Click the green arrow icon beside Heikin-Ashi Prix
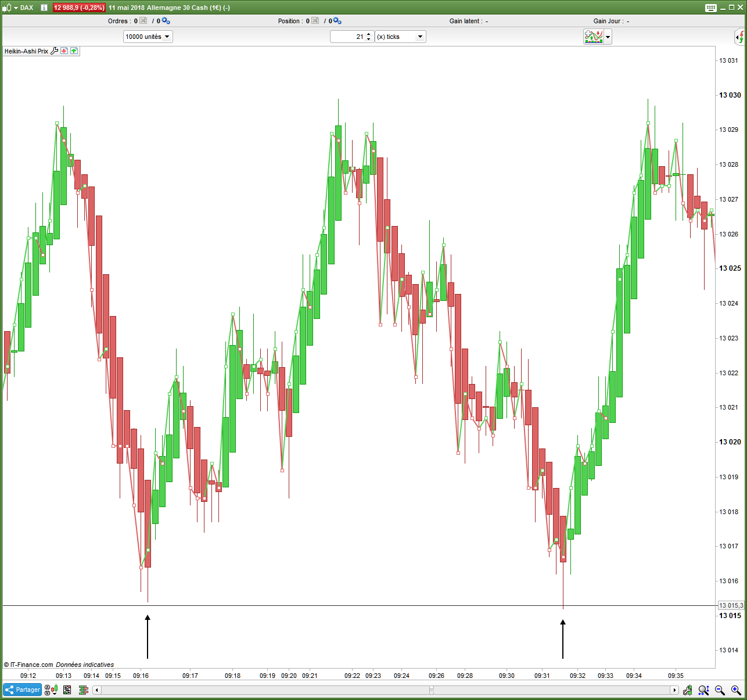747x700 pixels. point(74,51)
